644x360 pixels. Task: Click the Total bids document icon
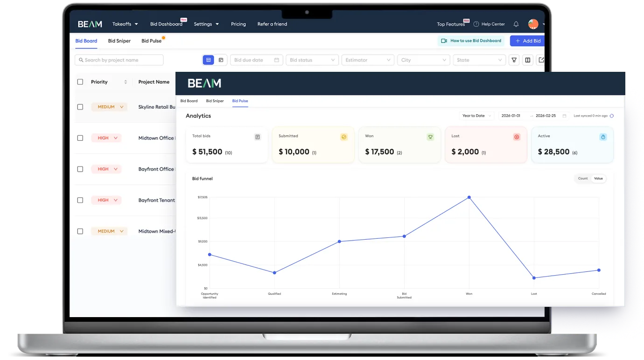coord(257,137)
